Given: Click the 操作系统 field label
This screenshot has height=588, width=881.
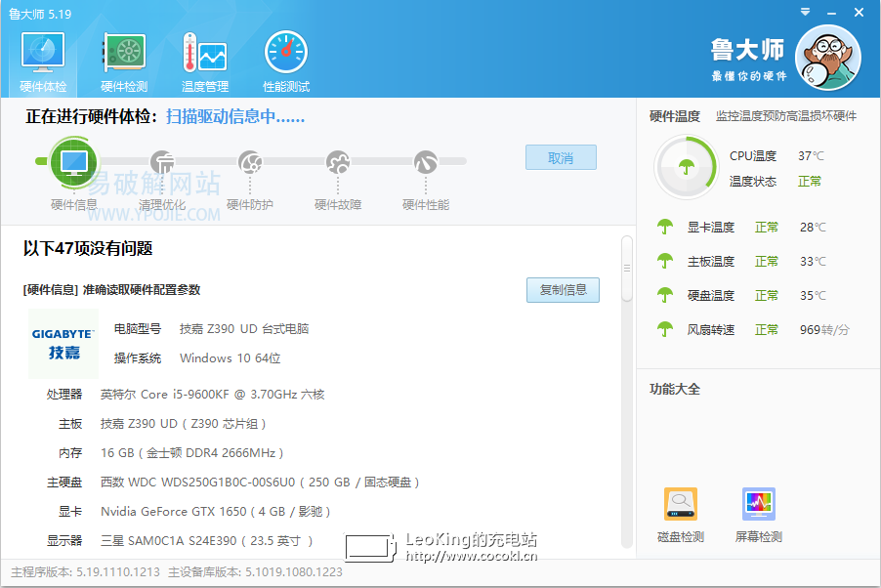Looking at the screenshot, I should [x=138, y=358].
